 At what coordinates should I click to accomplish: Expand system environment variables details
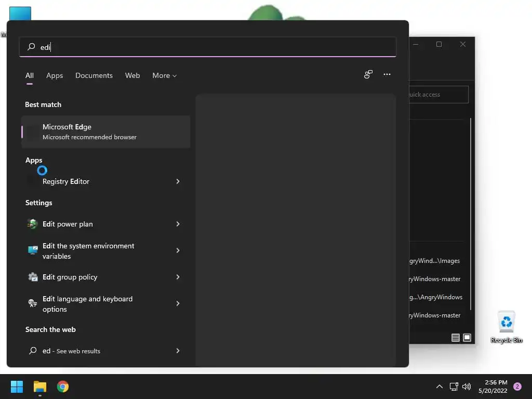pos(178,250)
